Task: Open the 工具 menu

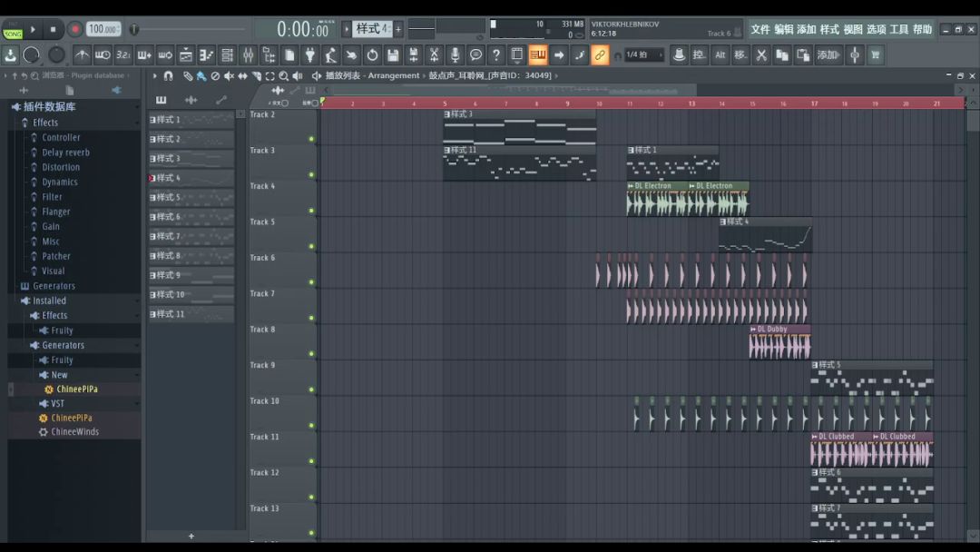Action: (898, 29)
